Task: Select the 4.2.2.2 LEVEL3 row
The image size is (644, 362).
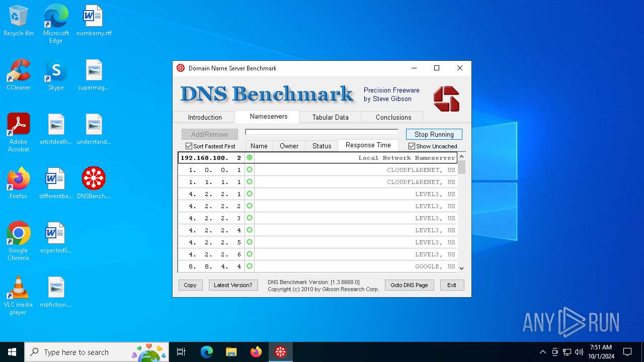Action: 317,206
